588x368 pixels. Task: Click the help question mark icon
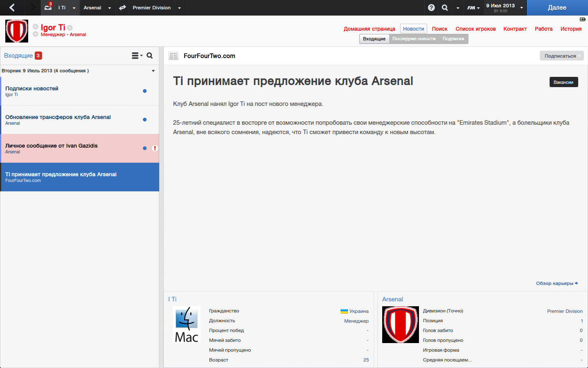431,8
